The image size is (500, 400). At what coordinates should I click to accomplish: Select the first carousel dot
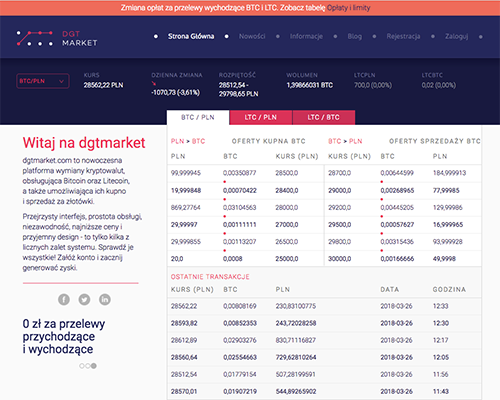click(x=82, y=366)
